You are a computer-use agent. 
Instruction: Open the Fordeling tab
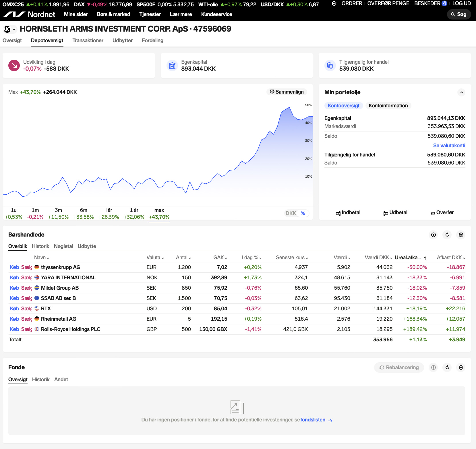click(x=152, y=40)
